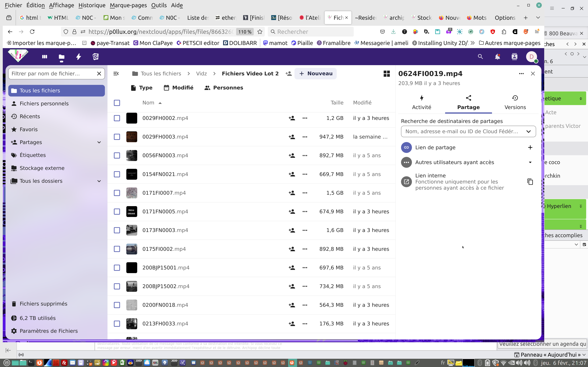The image size is (588, 367).
Task: Click the Nouveau button
Action: tap(315, 74)
